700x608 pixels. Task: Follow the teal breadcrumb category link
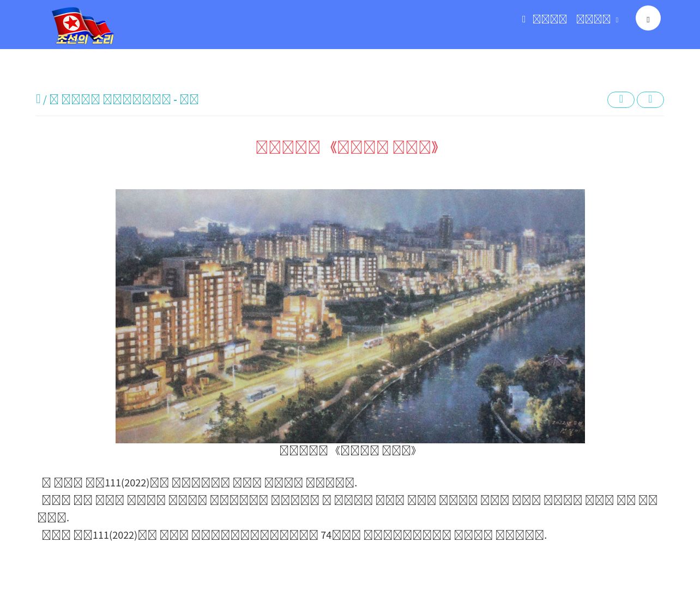124,99
